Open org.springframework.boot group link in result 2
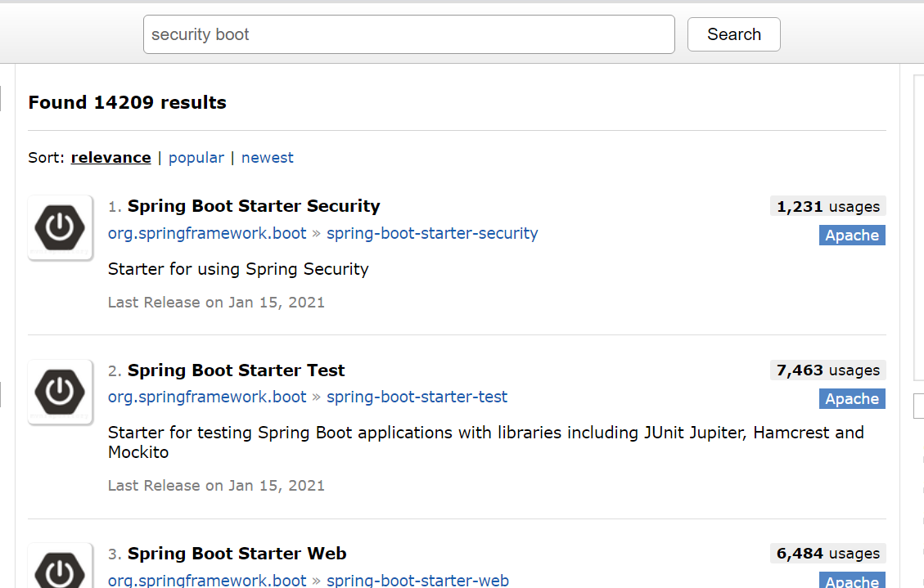The height and width of the screenshot is (588, 924). [x=207, y=397]
